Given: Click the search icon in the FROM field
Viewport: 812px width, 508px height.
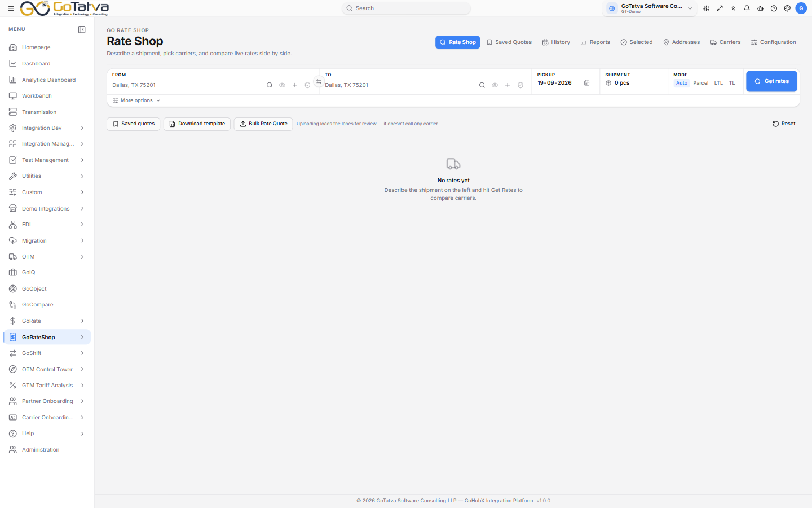Looking at the screenshot, I should coord(270,85).
